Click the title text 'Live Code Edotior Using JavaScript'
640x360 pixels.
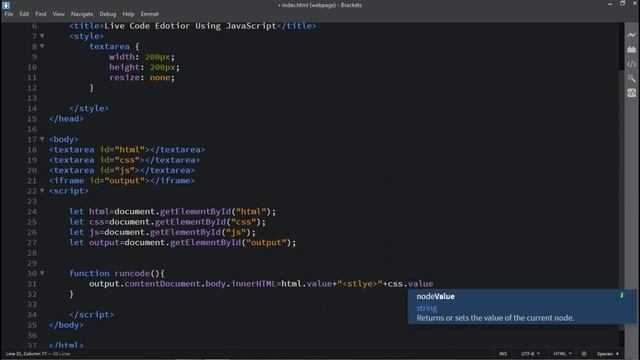tap(190, 26)
